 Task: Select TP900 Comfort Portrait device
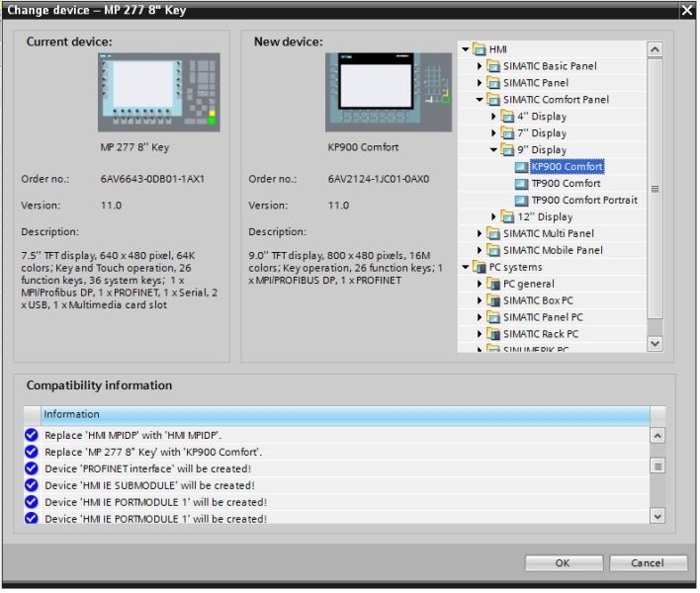586,201
